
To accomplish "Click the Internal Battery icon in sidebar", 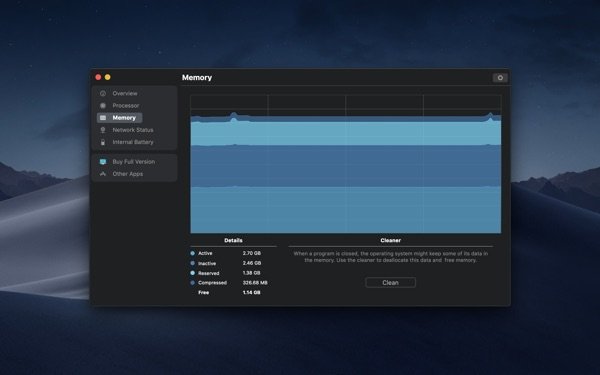I will tap(103, 142).
